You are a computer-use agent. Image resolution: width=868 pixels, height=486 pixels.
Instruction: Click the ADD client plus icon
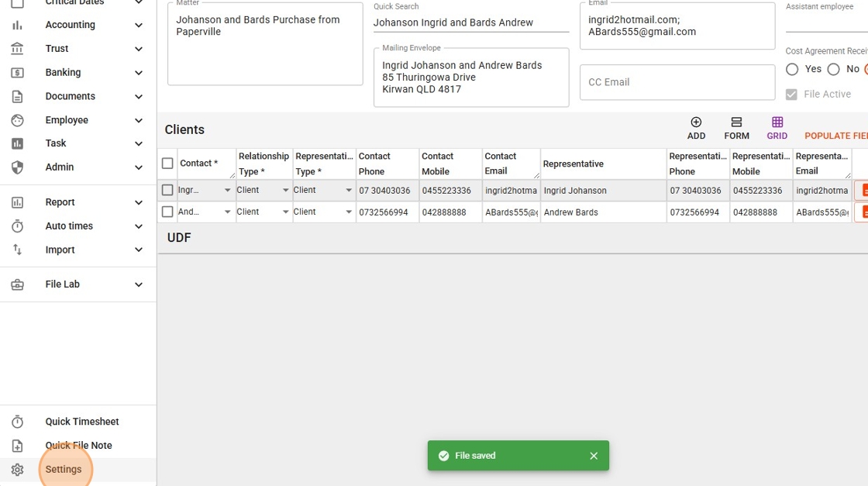click(x=696, y=122)
